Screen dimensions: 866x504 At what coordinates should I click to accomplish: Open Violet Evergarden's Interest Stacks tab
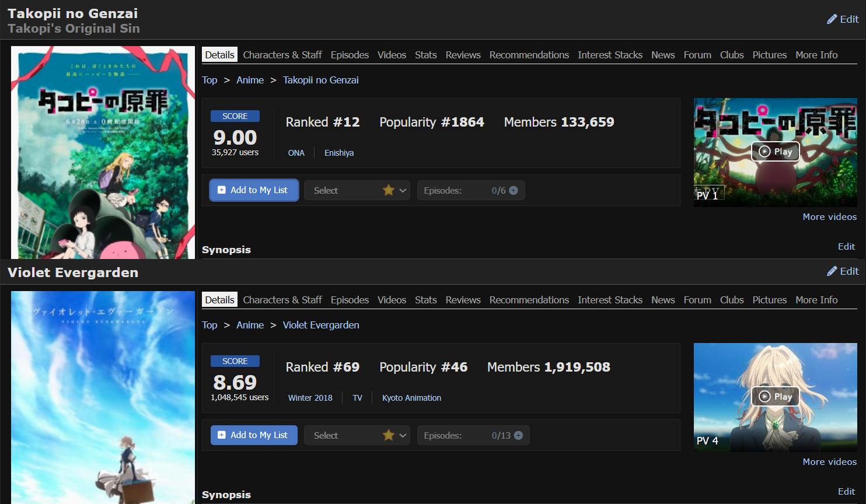(610, 300)
